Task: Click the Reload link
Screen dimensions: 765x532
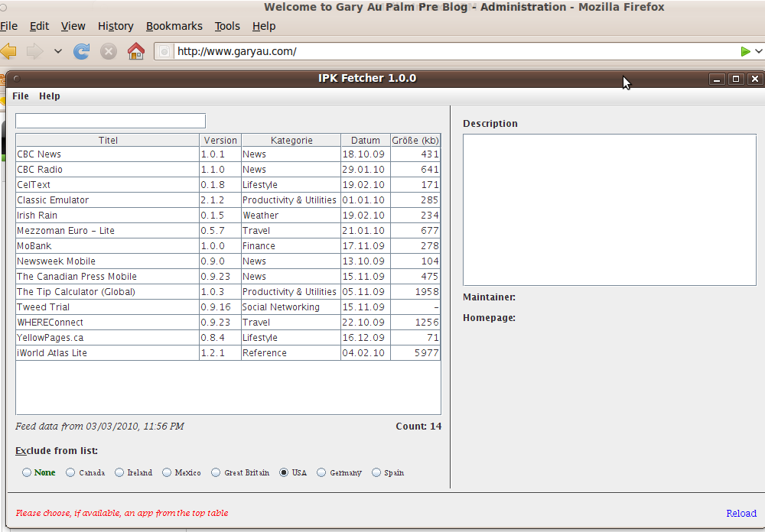Action: tap(741, 513)
